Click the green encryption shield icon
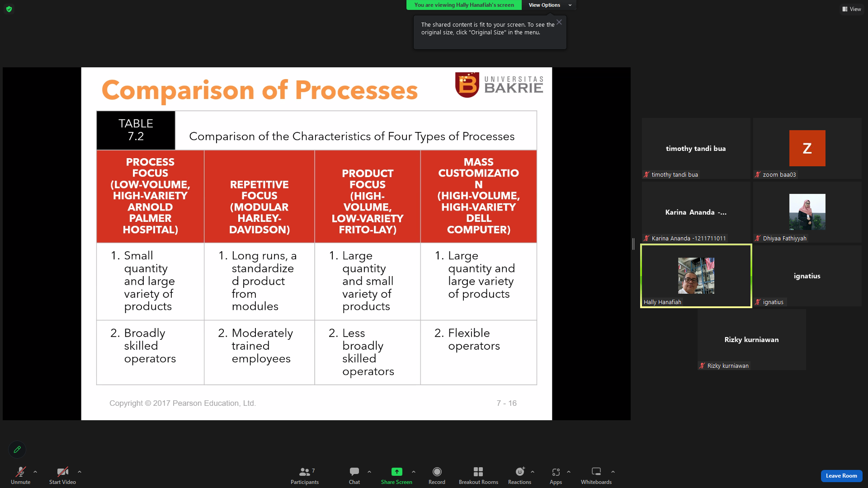Image resolution: width=868 pixels, height=488 pixels. click(9, 9)
